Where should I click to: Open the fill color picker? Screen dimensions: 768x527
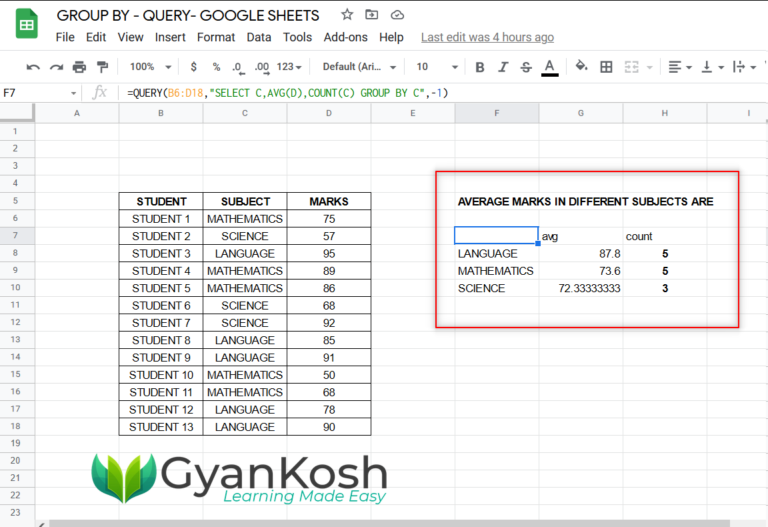(x=581, y=66)
